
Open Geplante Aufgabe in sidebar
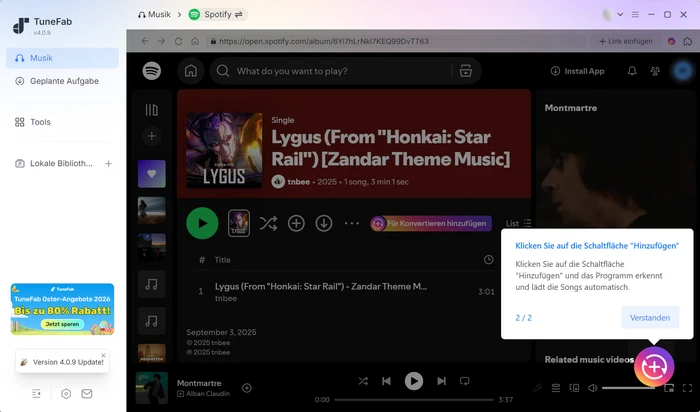(x=62, y=81)
